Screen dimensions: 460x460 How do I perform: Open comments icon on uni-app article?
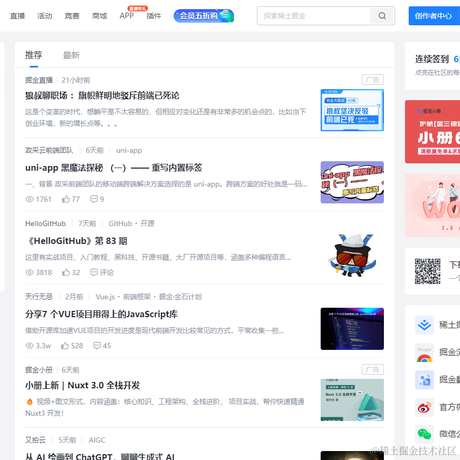point(94,199)
